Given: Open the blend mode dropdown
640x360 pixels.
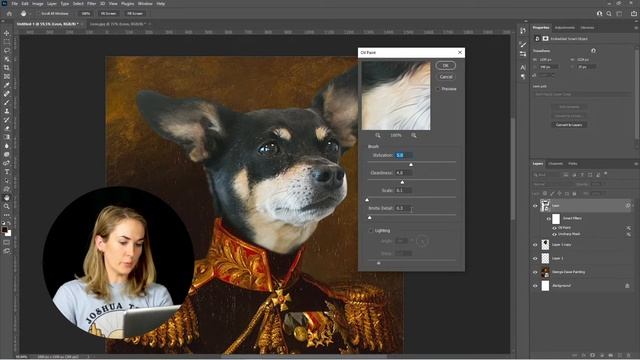Looking at the screenshot, I should pos(553,184).
